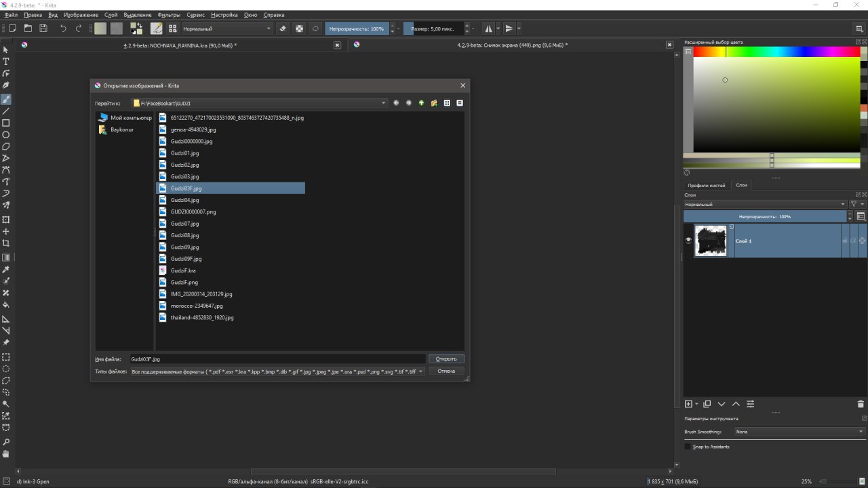Viewport: 868px width, 488px height.
Task: Move layer down with arrow icon
Action: (x=722, y=404)
